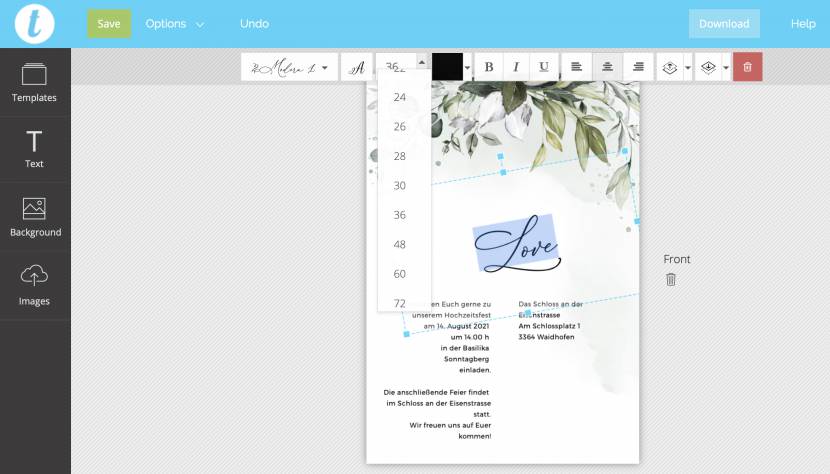This screenshot has height=474, width=830.
Task: Open the Templates panel
Action: [34, 82]
